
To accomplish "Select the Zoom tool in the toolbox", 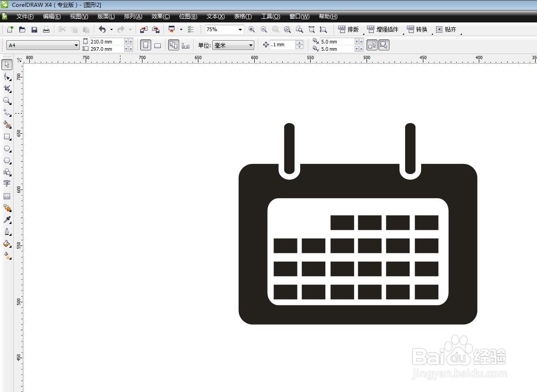I will [7, 101].
